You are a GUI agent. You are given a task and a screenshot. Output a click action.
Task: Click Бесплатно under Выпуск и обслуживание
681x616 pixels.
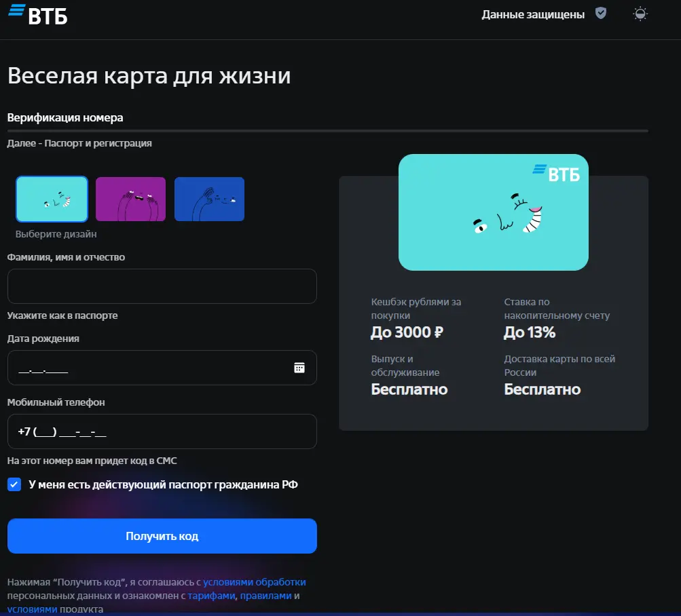[409, 389]
